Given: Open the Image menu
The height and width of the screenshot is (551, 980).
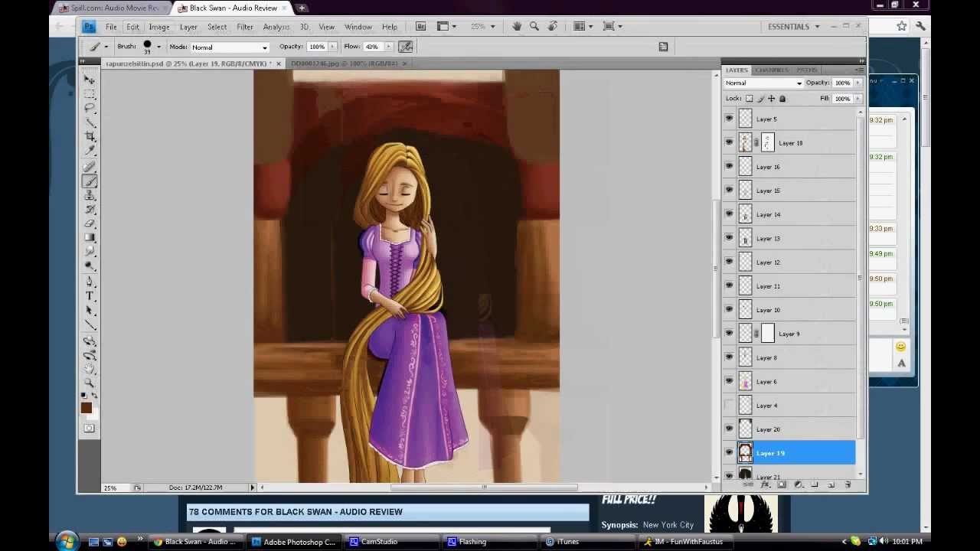Looking at the screenshot, I should coord(159,27).
